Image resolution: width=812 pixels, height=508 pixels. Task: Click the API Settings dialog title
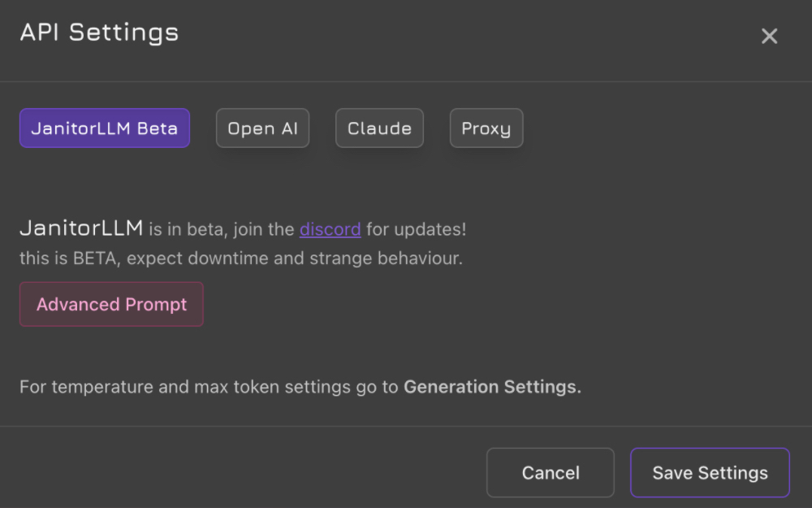pyautogui.click(x=99, y=33)
